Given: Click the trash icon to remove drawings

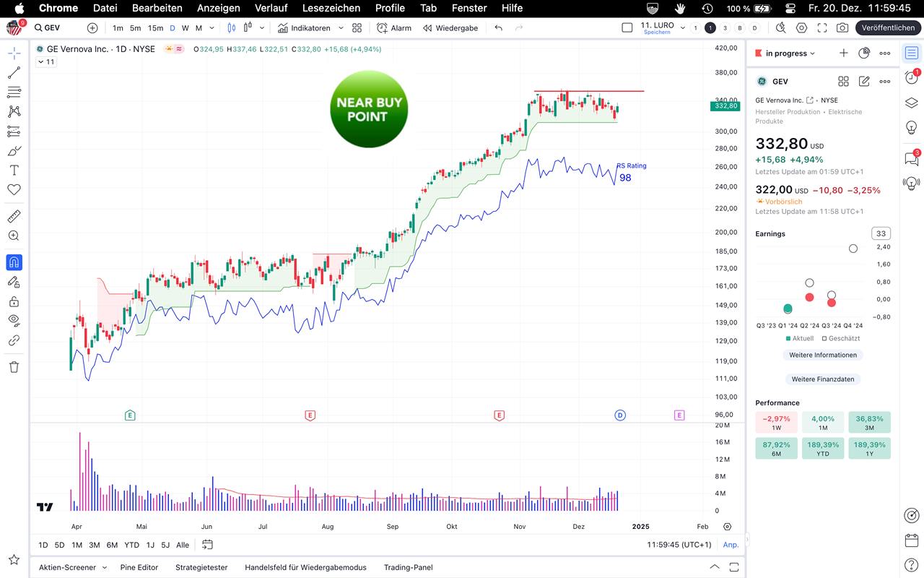Looking at the screenshot, I should tap(14, 367).
